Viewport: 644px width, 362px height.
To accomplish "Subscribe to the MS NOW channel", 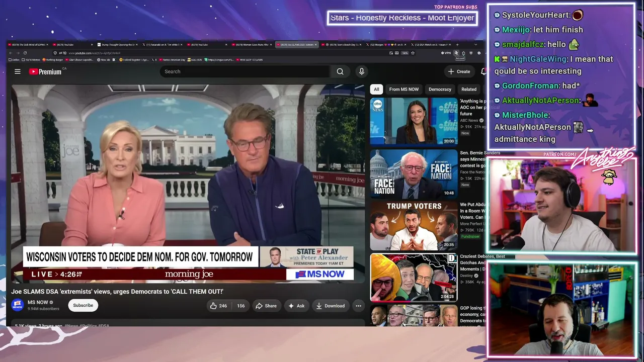I will coord(83,305).
